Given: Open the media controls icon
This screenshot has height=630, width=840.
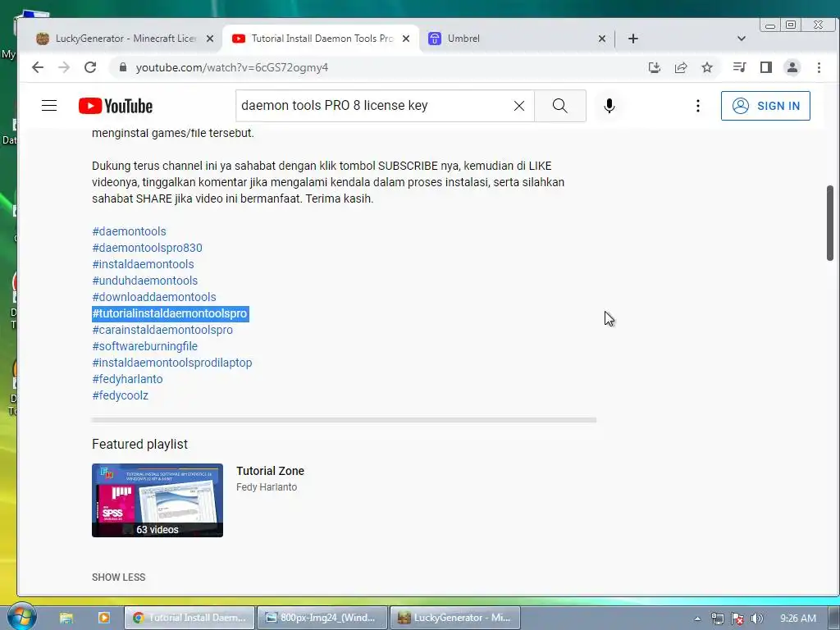Looking at the screenshot, I should [x=739, y=67].
